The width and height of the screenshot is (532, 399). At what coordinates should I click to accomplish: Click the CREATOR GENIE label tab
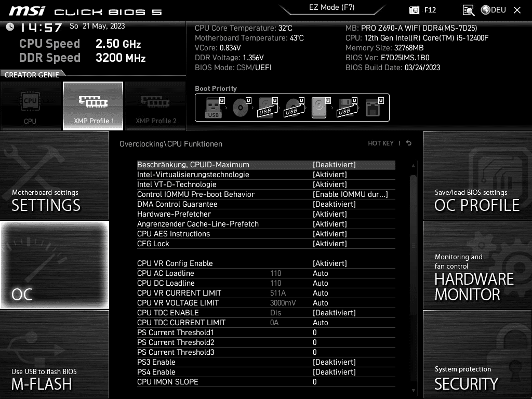(32, 75)
